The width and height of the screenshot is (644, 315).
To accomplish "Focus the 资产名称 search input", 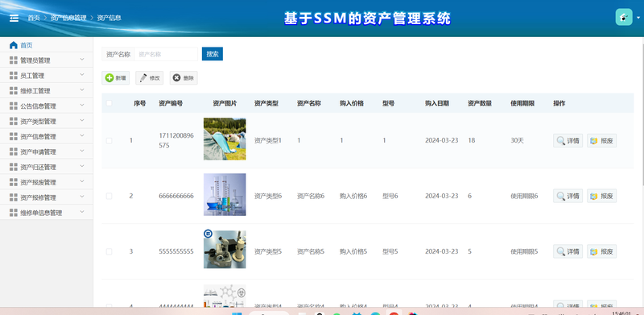I will [x=166, y=54].
